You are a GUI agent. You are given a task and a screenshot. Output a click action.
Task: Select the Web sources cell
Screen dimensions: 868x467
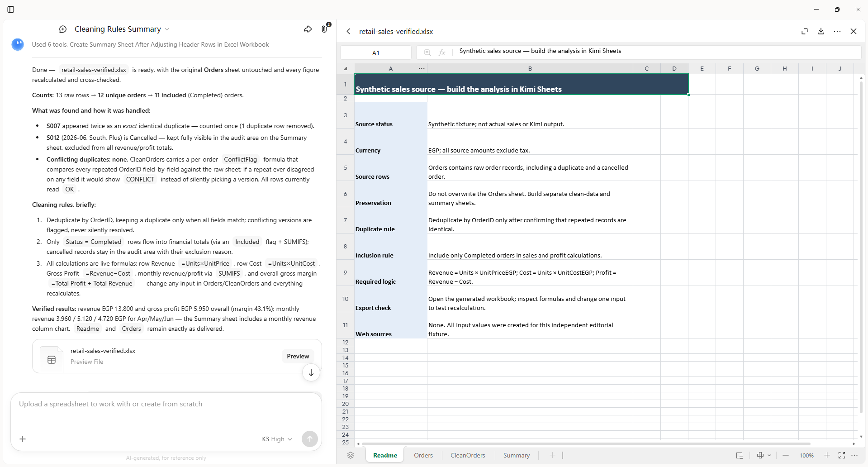tap(391, 325)
